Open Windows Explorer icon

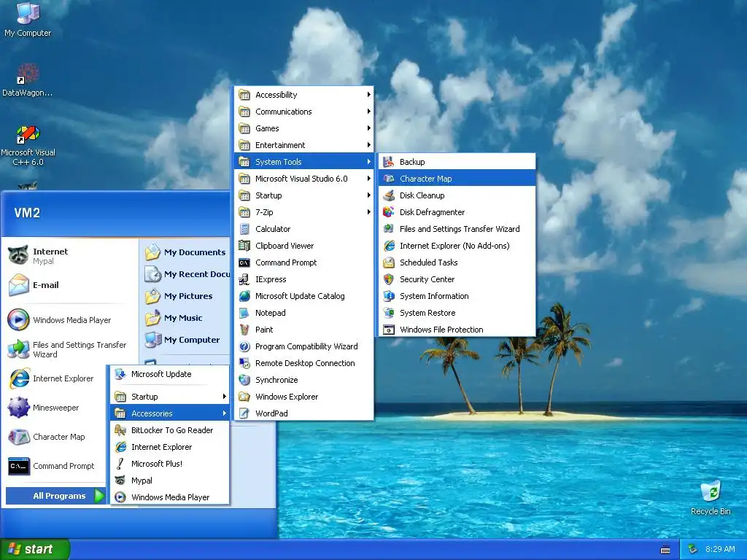[x=244, y=397]
